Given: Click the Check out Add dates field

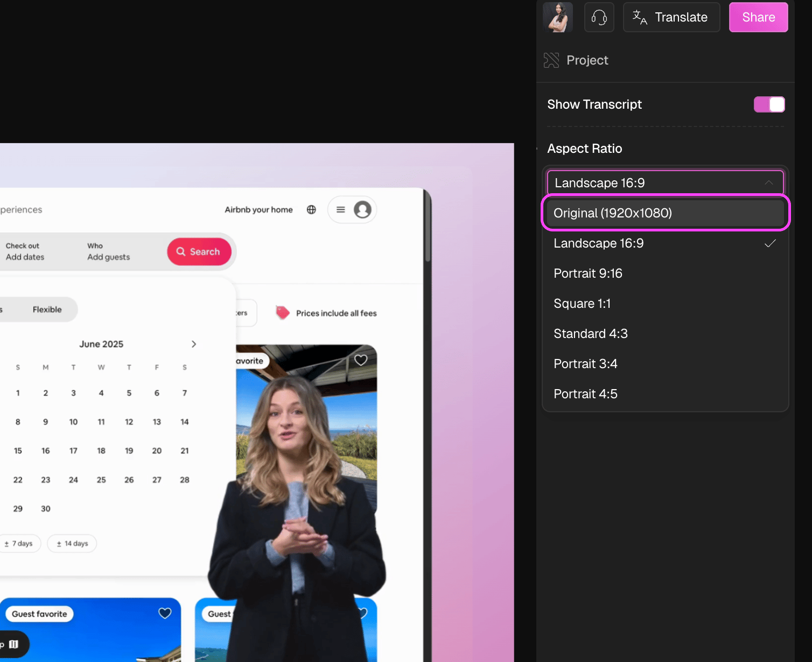Looking at the screenshot, I should 25,251.
